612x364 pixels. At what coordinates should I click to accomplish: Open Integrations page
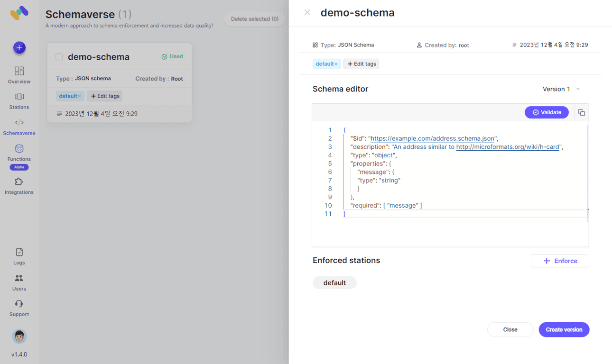(19, 186)
